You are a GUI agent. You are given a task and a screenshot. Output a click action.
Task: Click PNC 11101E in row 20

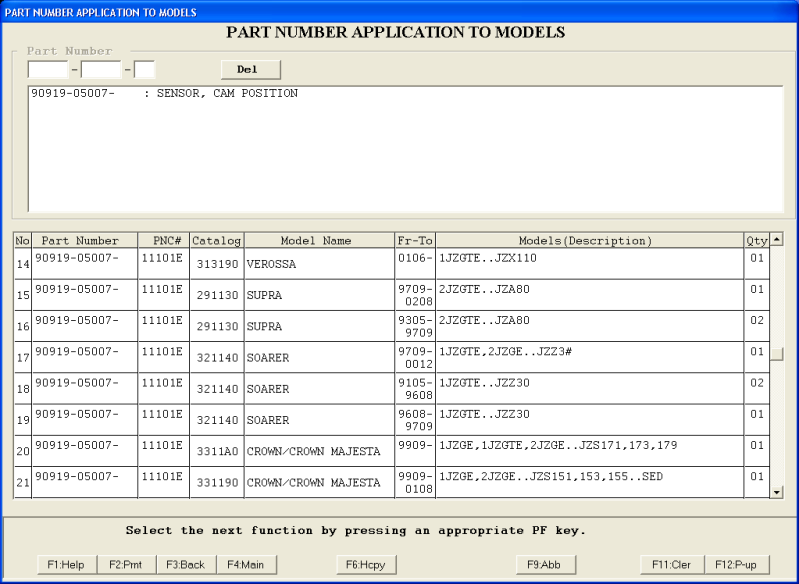click(x=164, y=451)
